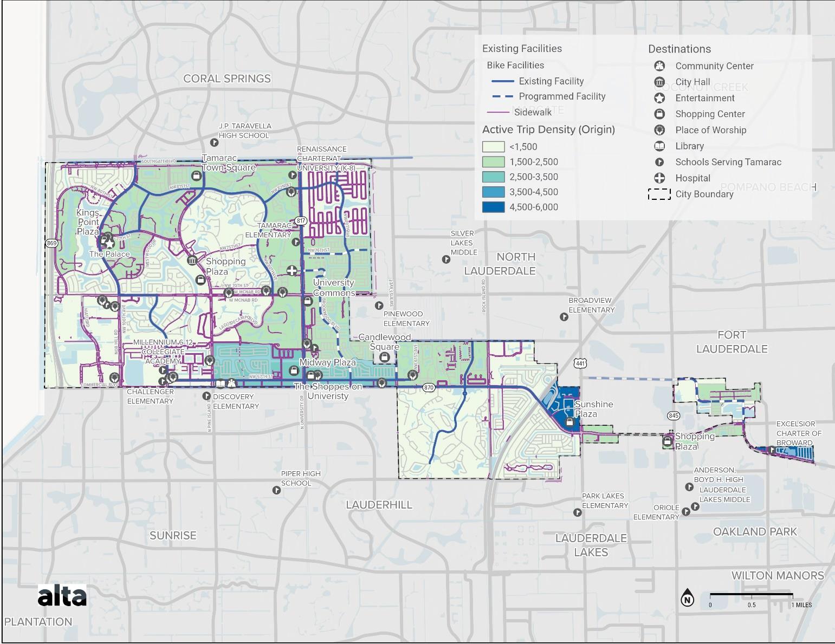Click the dashed City Boundary legend symbol

pos(659,194)
